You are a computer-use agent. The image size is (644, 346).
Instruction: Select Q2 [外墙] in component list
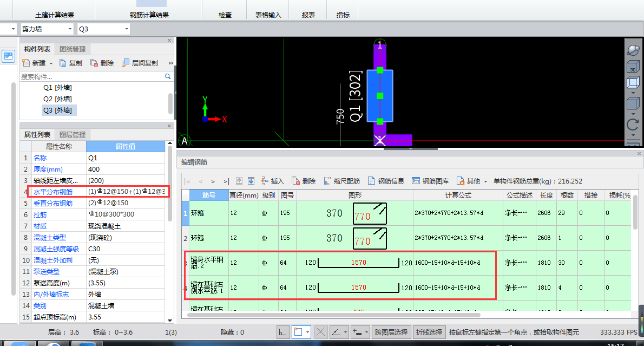click(x=57, y=99)
